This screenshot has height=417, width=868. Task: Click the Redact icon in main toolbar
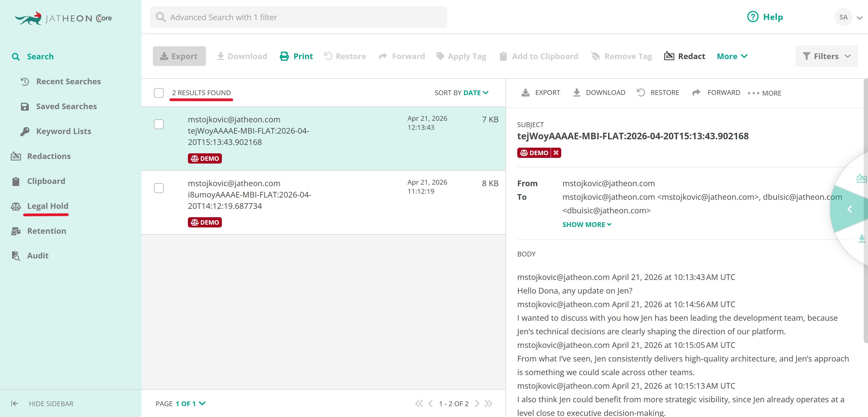[669, 56]
